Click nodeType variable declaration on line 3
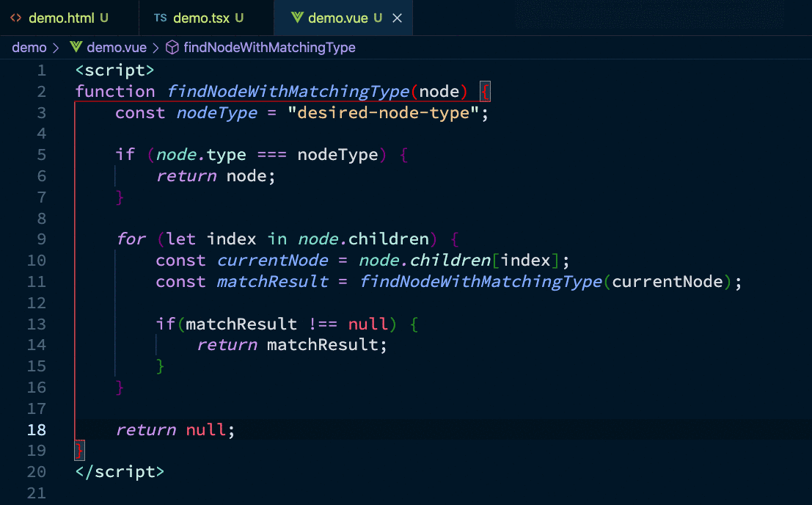This screenshot has height=505, width=812. pyautogui.click(x=217, y=113)
